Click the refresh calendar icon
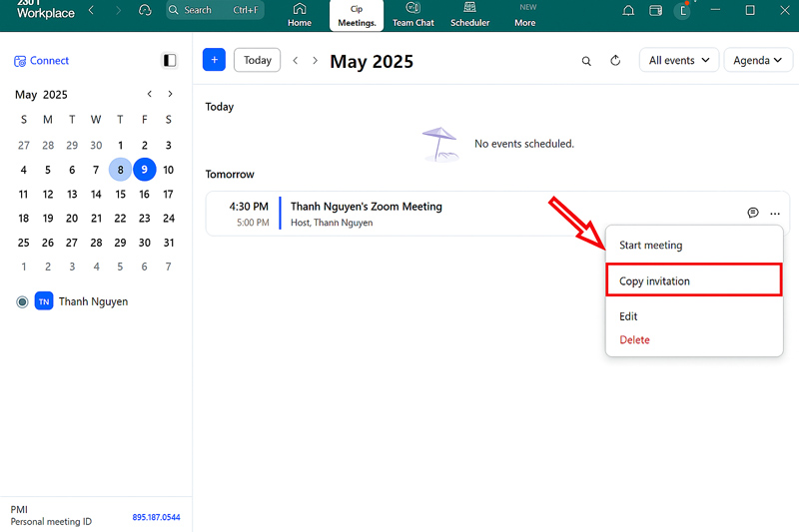Viewport: 799px width, 532px height. pos(615,61)
